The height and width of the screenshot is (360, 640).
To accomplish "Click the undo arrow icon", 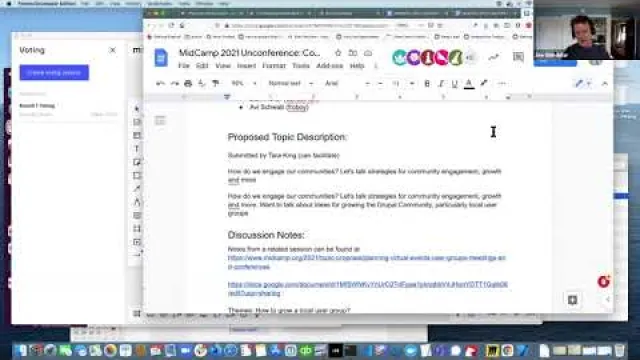I will 160,83.
